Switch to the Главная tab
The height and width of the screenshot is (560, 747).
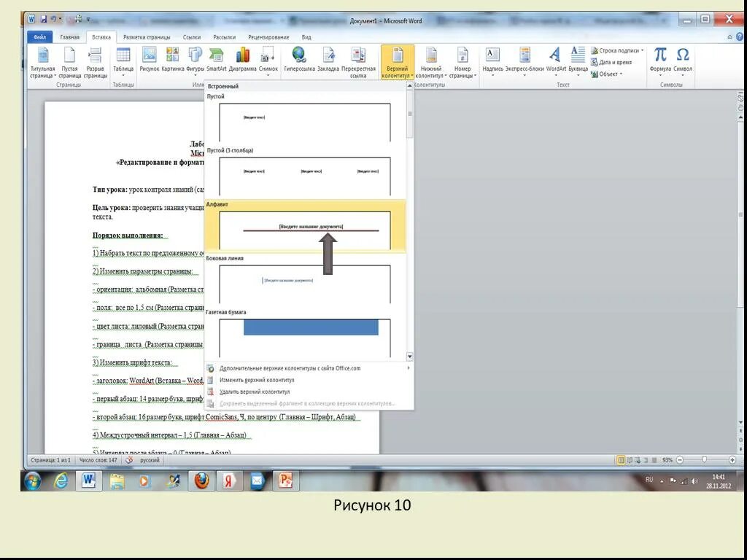click(x=69, y=37)
